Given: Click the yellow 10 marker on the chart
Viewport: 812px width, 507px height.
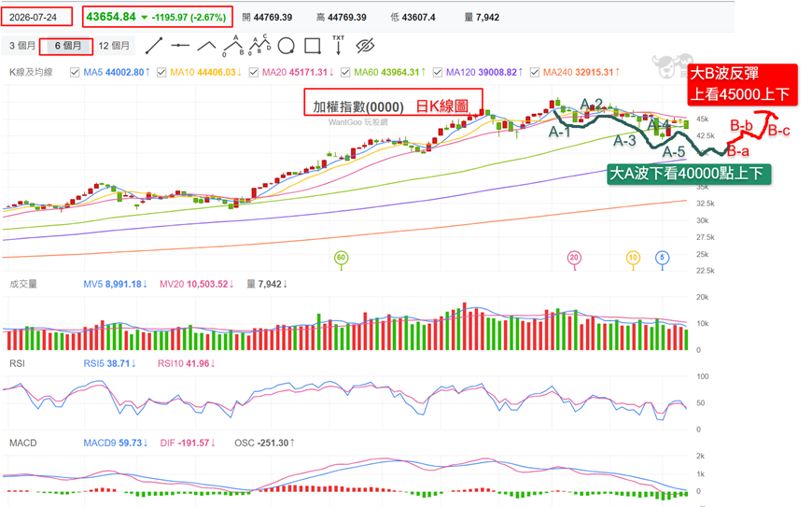Looking at the screenshot, I should [633, 258].
